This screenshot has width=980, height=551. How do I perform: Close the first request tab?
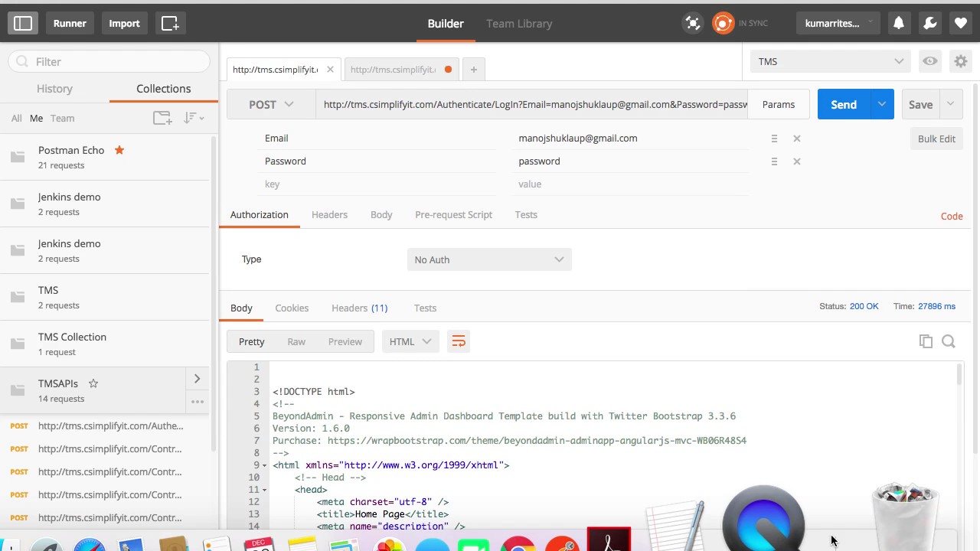coord(330,70)
